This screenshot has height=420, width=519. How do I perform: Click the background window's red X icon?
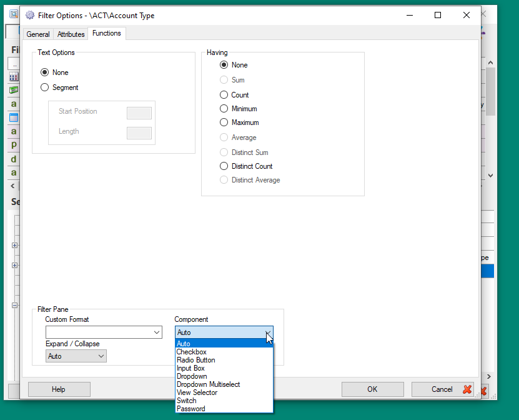click(x=484, y=391)
